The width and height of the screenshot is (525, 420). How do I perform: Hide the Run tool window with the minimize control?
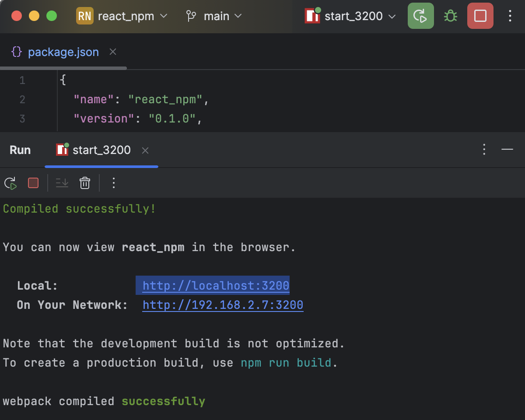[507, 150]
